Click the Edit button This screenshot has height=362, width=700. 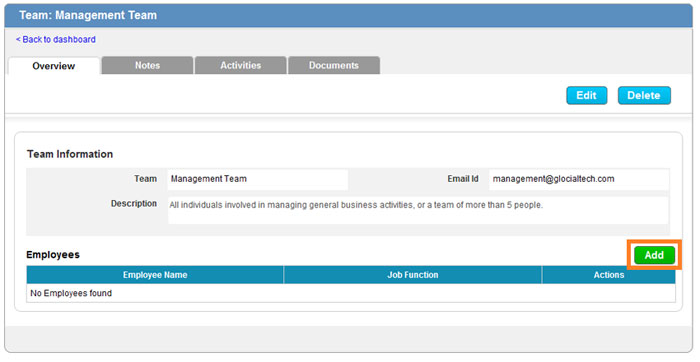pyautogui.click(x=587, y=96)
